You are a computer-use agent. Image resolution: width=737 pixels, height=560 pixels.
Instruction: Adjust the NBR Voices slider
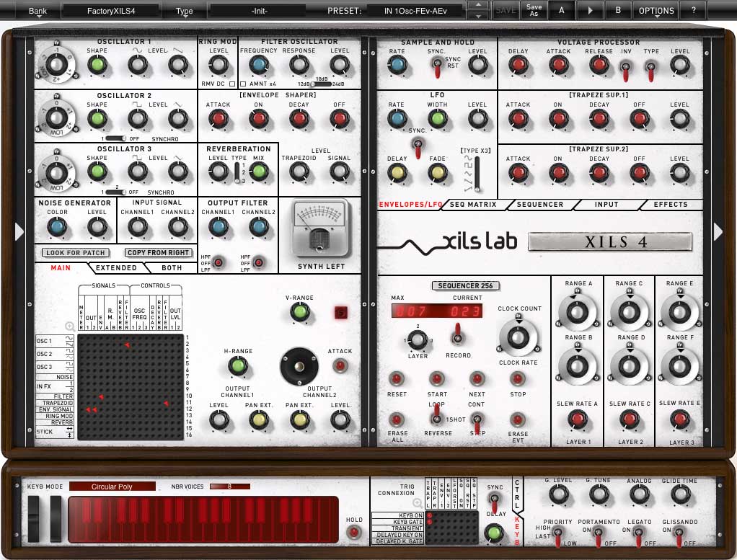click(229, 486)
